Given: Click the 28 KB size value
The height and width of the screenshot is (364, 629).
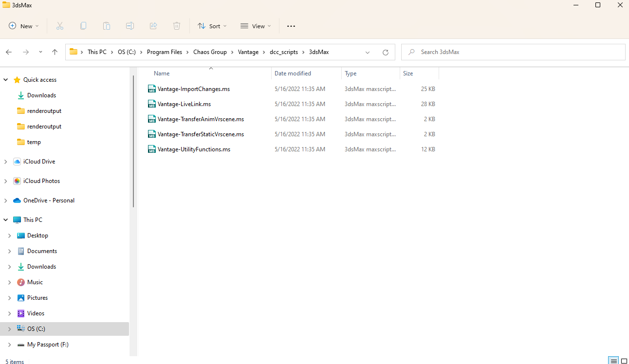Looking at the screenshot, I should (x=428, y=104).
